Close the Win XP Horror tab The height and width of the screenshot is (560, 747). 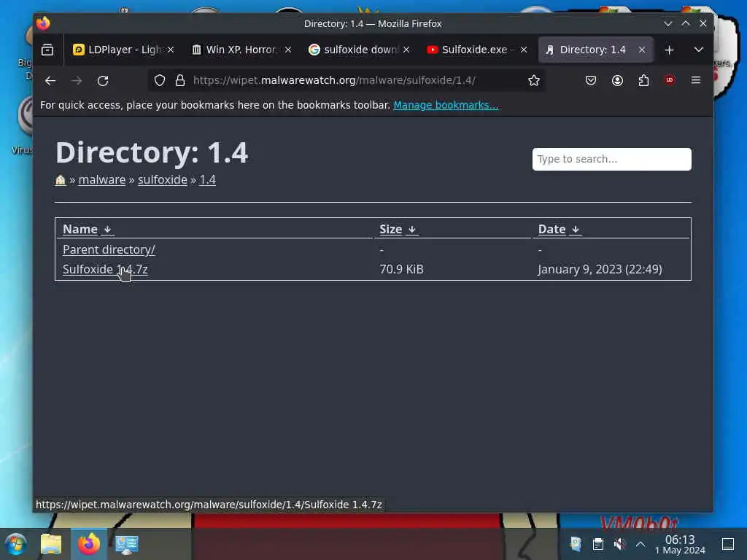pos(287,50)
